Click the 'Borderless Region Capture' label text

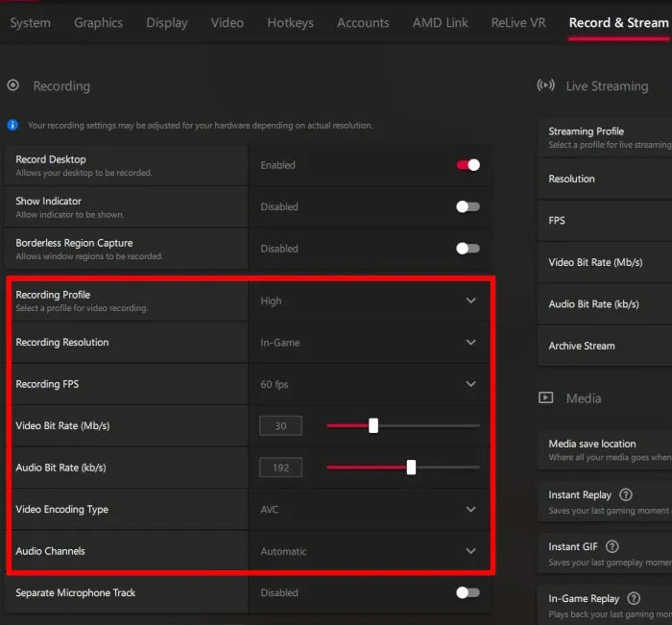coord(74,243)
